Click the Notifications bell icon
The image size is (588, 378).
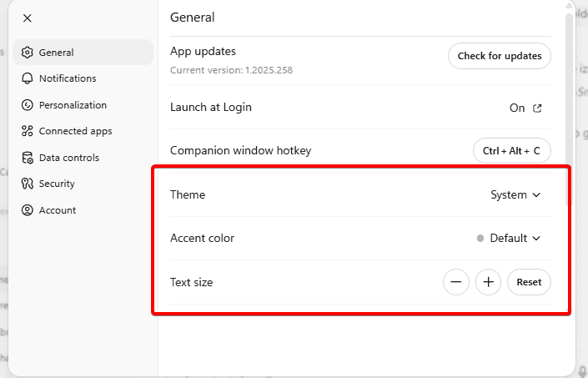pos(28,78)
